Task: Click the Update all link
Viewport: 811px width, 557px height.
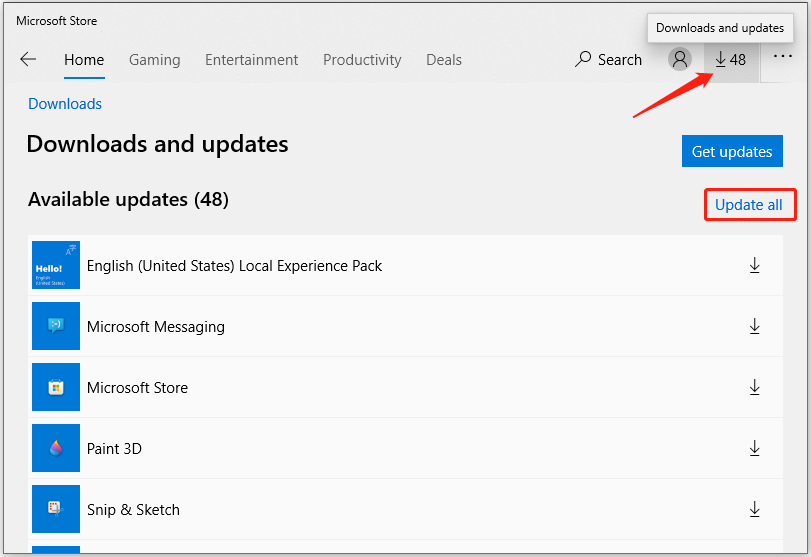Action: [x=749, y=205]
